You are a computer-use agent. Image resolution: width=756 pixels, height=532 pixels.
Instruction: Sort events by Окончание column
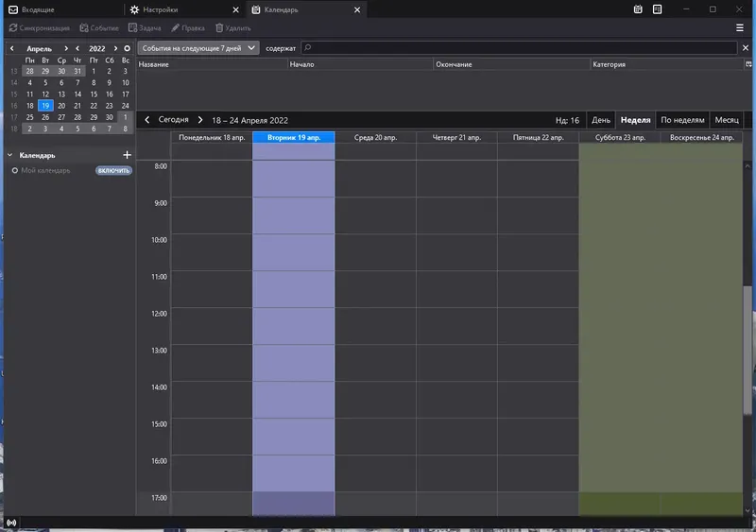point(511,64)
